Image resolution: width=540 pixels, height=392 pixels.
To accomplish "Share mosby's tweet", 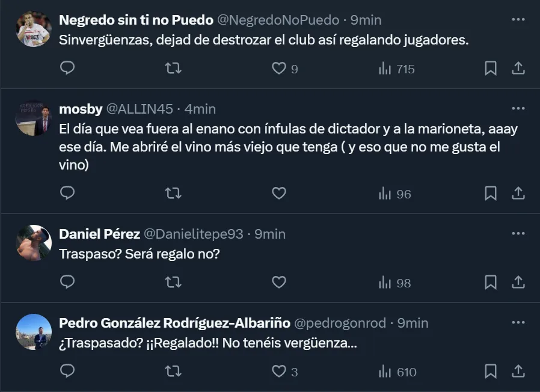I will point(518,194).
